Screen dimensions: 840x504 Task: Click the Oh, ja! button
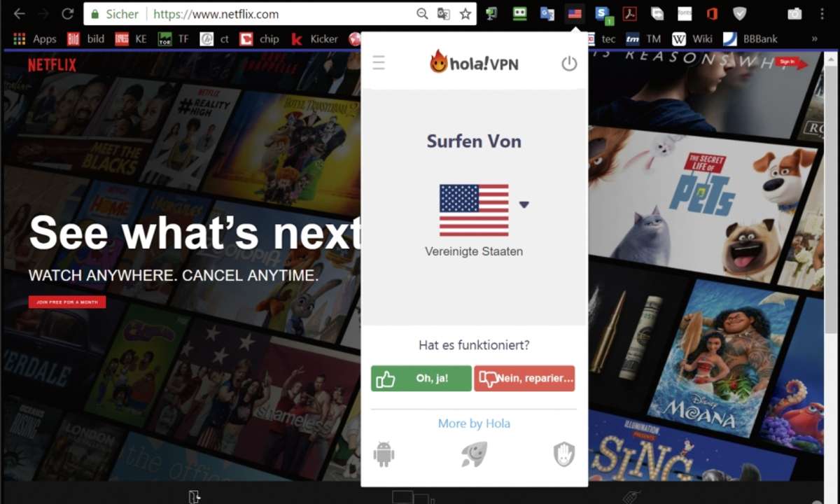coord(421,378)
